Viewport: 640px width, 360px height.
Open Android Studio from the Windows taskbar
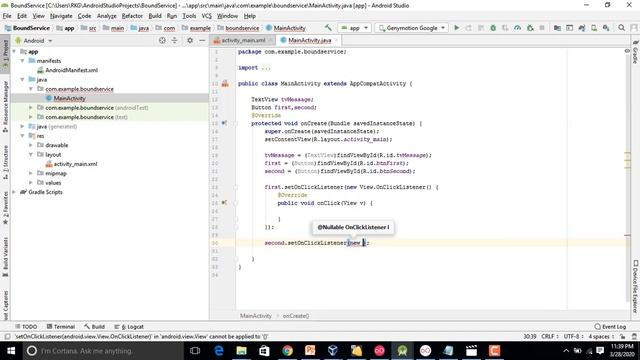402,351
